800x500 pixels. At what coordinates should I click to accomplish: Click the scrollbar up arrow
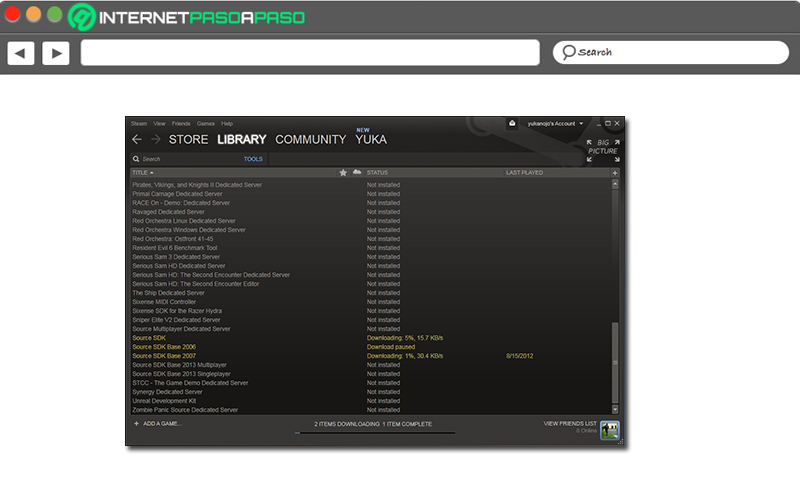click(615, 184)
